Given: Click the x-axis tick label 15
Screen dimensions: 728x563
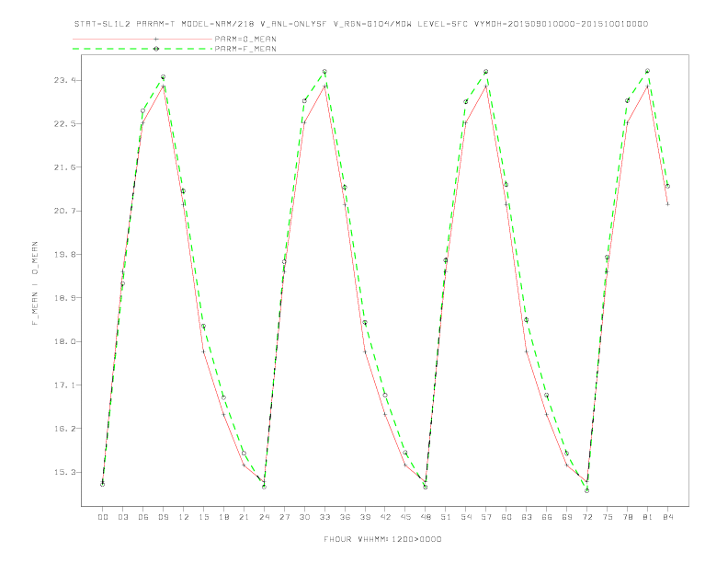Looking at the screenshot, I should pos(203,517).
